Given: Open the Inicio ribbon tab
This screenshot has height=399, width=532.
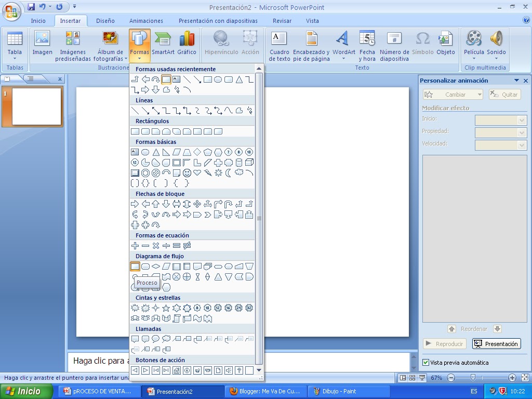Looking at the screenshot, I should pos(38,21).
